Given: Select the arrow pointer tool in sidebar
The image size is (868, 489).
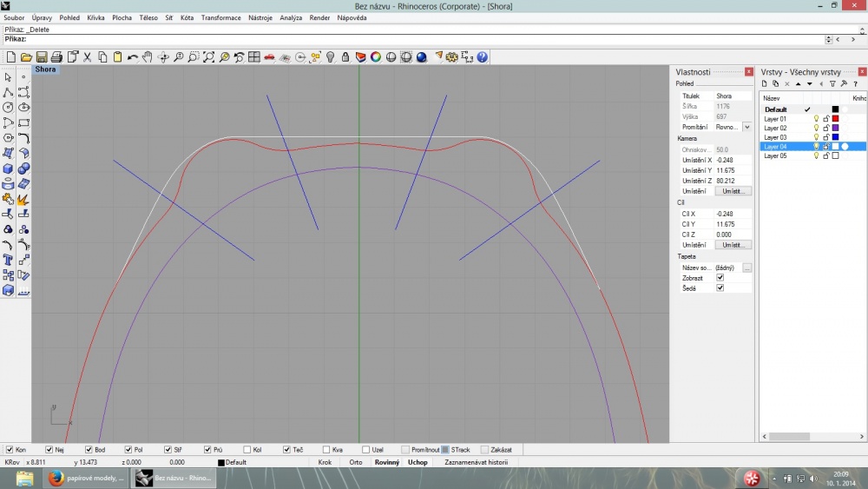Looking at the screenshot, I should point(9,77).
